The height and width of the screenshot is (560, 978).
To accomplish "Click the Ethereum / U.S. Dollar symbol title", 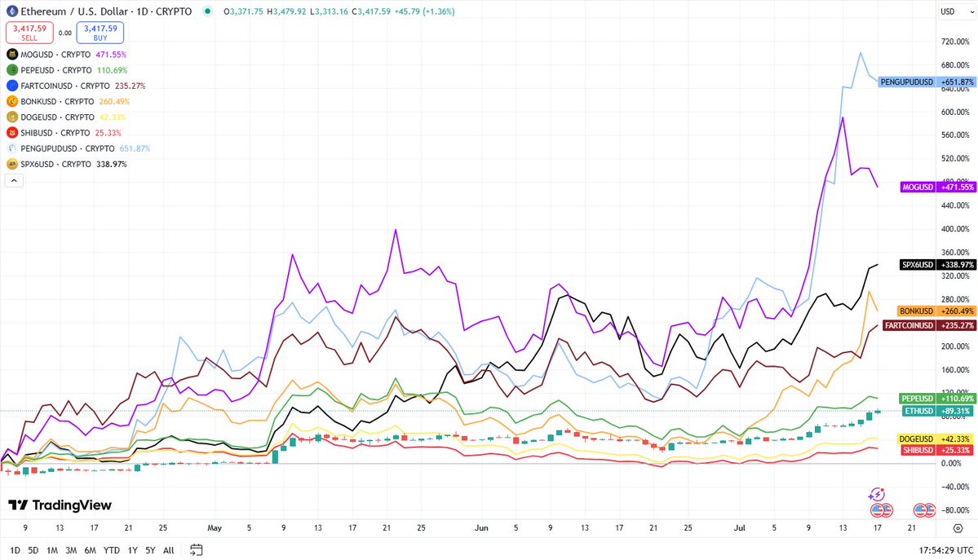I will (76, 11).
